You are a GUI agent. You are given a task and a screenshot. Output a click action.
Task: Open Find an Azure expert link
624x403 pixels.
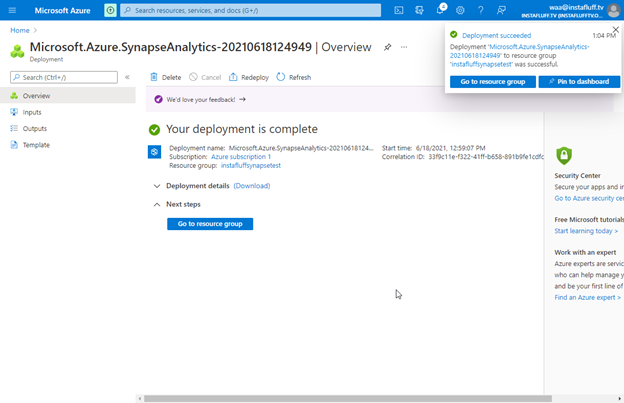587,297
